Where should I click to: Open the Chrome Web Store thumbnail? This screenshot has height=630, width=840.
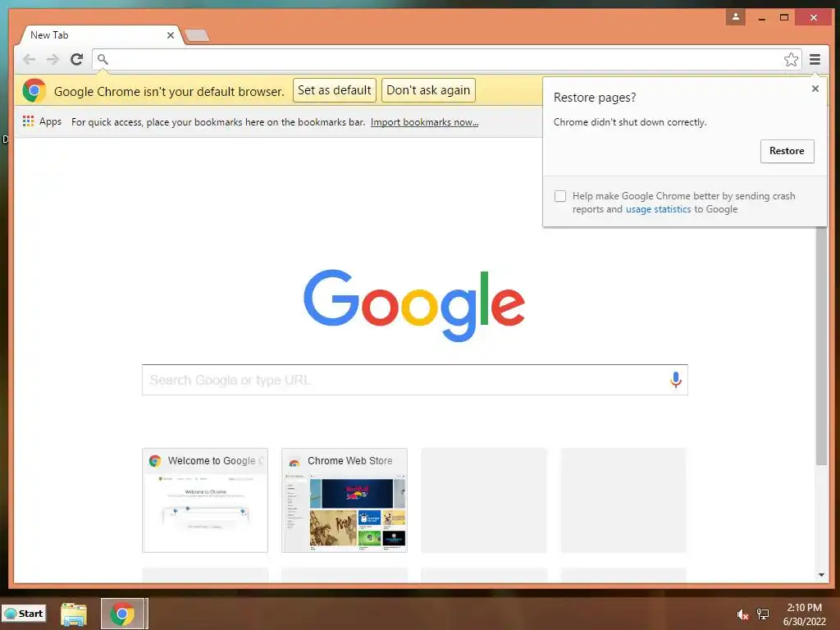click(x=345, y=500)
